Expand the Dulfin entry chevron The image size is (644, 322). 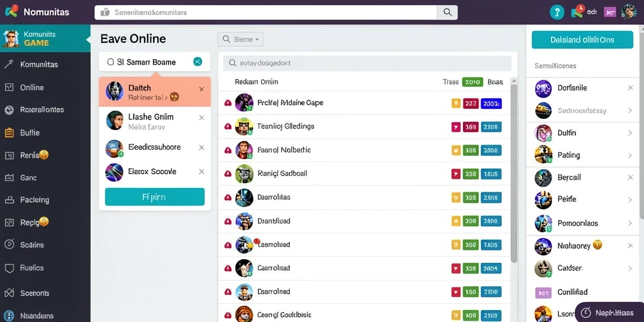tap(630, 133)
